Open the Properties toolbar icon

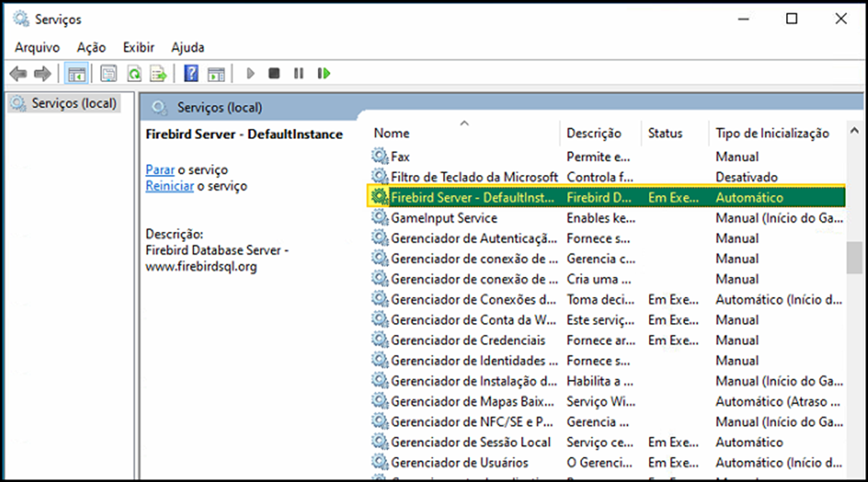click(x=109, y=73)
